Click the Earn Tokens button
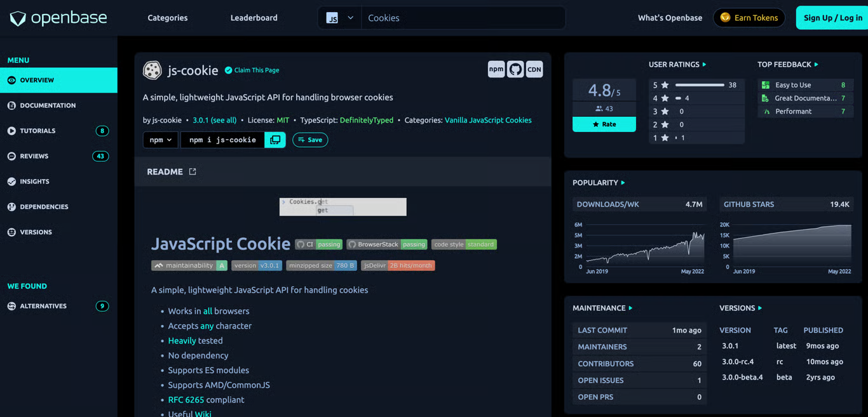Screen dimensions: 868x417 (749, 18)
